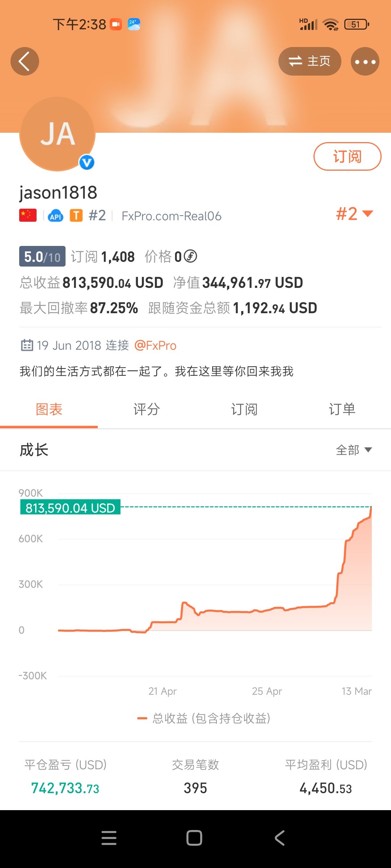Switch to the 订单 tab
Viewport: 391px width, 868px height.
pyautogui.click(x=342, y=409)
